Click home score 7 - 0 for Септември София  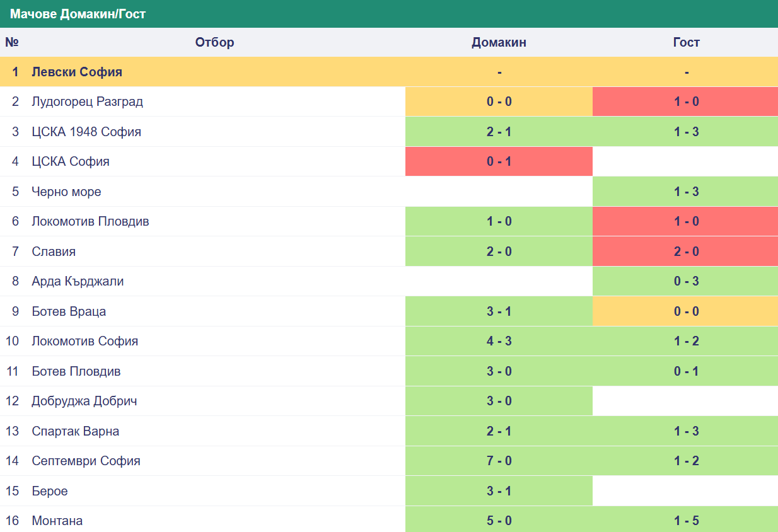499,461
